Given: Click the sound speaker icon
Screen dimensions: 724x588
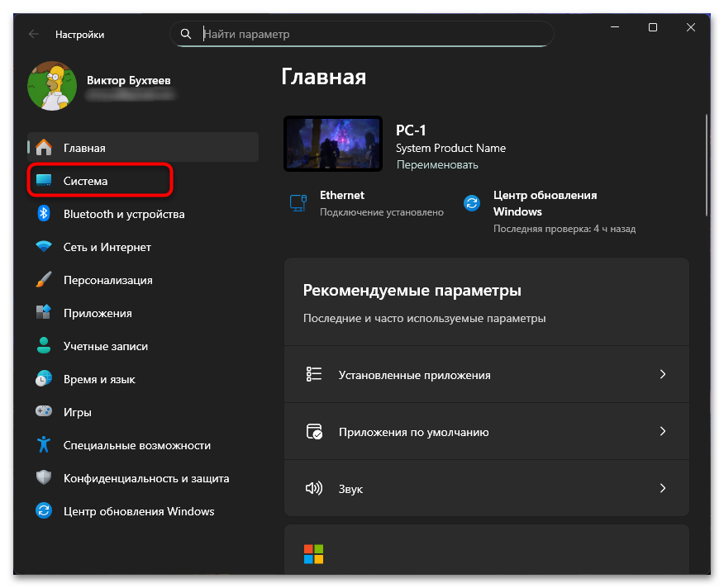Looking at the screenshot, I should tap(314, 488).
